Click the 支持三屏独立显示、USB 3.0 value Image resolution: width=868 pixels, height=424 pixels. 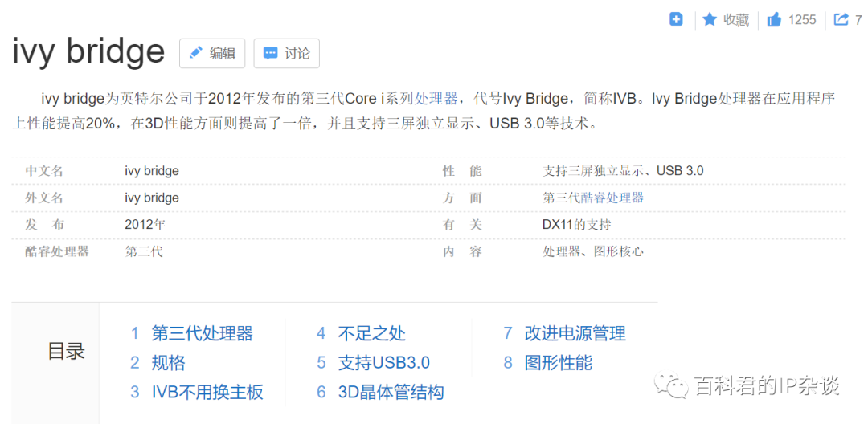click(623, 171)
